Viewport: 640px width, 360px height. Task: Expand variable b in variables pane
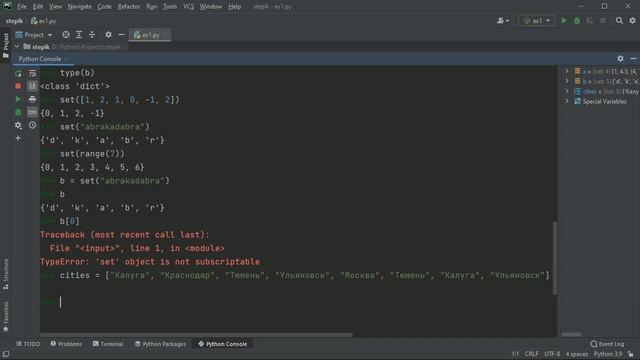click(x=567, y=81)
